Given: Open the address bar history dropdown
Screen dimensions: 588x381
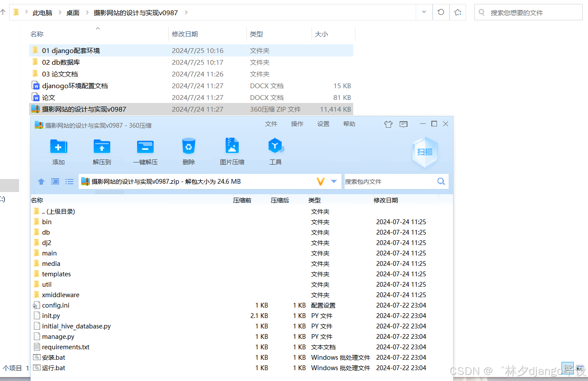Looking at the screenshot, I should coord(424,12).
